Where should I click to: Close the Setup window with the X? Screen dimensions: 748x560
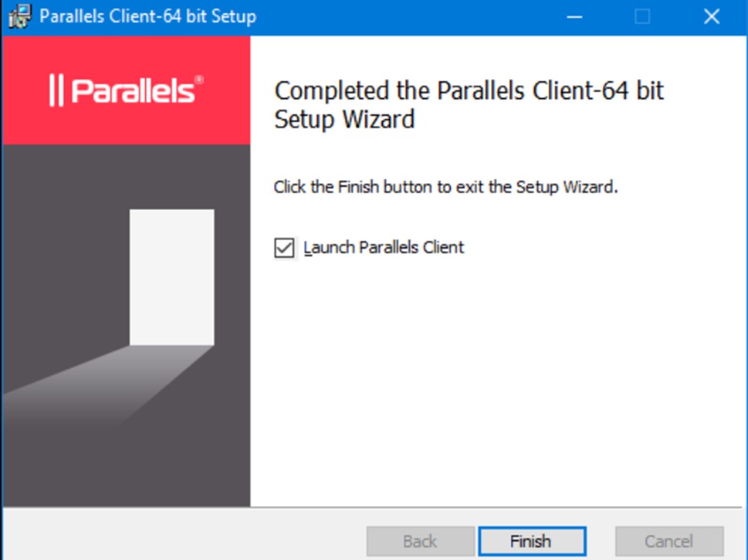(x=711, y=17)
